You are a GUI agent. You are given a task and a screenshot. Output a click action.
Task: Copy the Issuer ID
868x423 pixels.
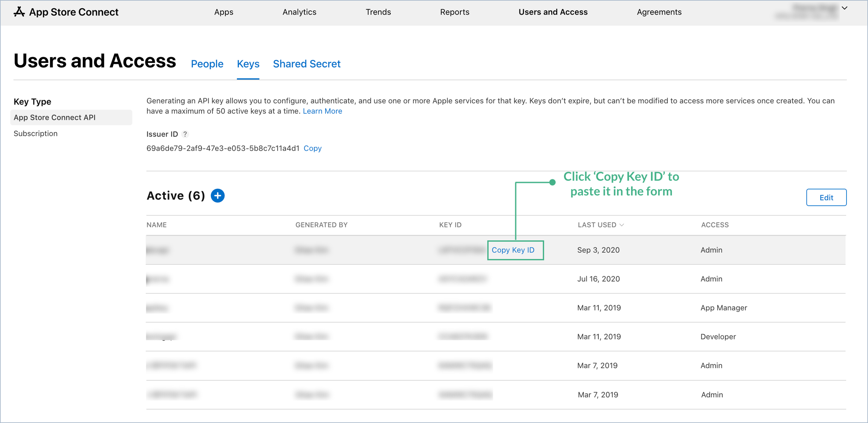[x=312, y=148]
